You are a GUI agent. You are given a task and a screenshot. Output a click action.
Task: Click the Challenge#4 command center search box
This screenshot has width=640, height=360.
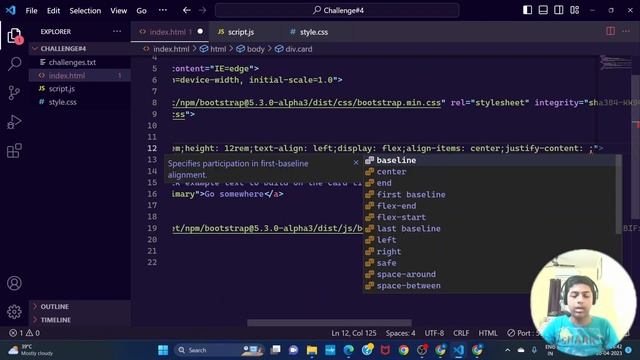click(337, 10)
